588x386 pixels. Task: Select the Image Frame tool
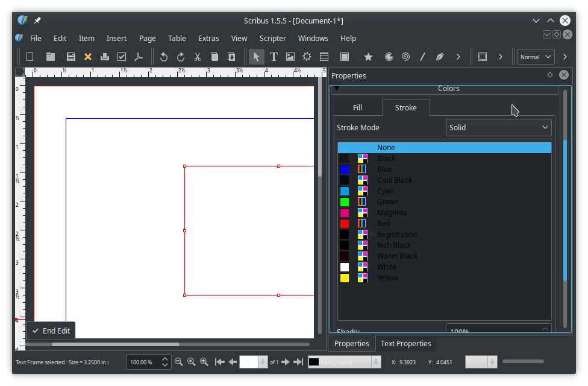(290, 57)
